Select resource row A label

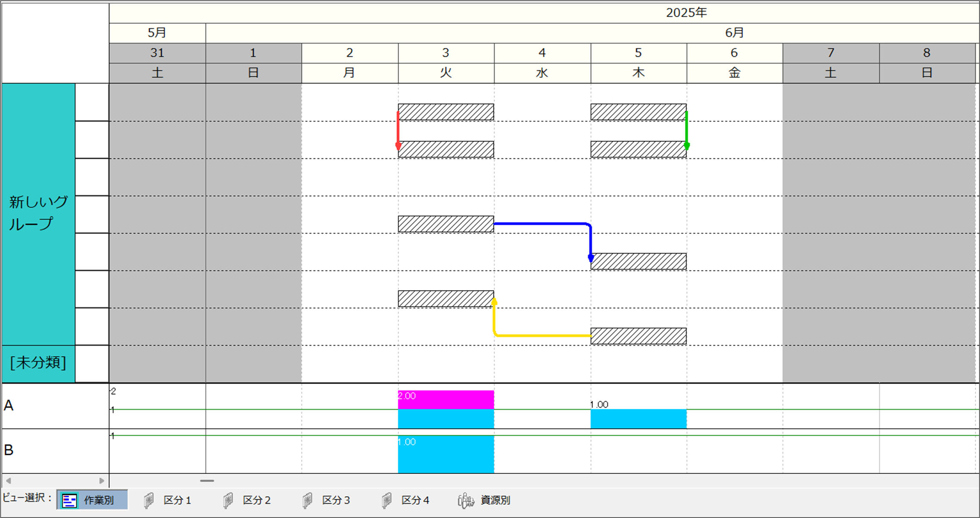[x=9, y=405]
